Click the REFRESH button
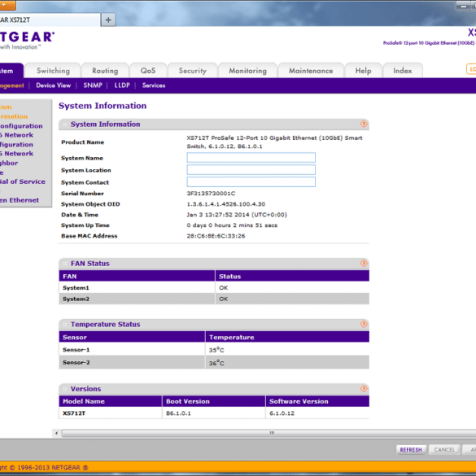This screenshot has height=476, width=476. pyautogui.click(x=411, y=450)
